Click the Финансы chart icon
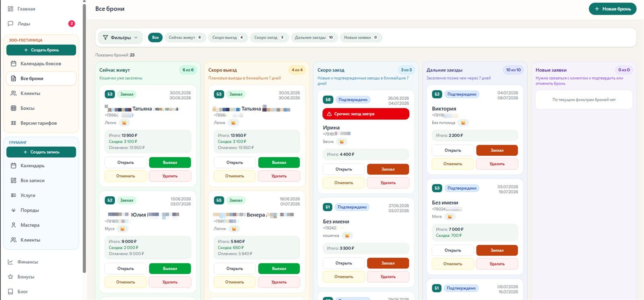 pyautogui.click(x=10, y=262)
